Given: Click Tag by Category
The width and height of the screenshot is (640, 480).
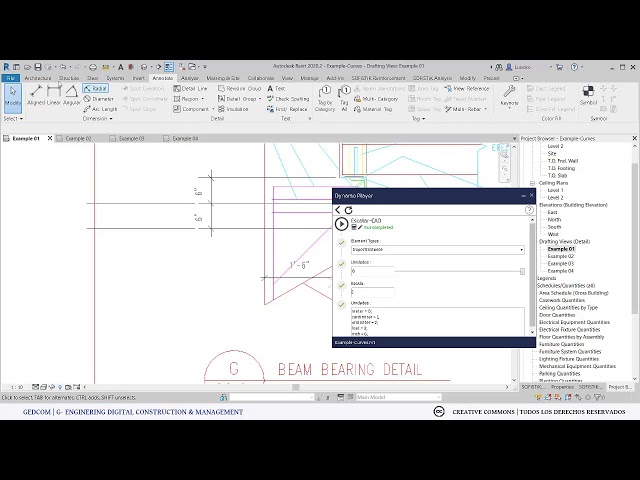Looking at the screenshot, I should pos(325,98).
